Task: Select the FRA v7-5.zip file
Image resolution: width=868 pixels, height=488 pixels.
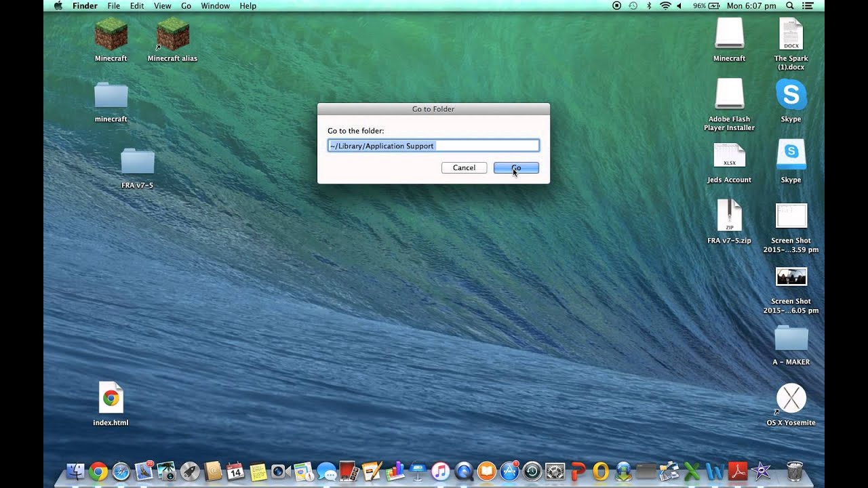Action: click(x=729, y=216)
